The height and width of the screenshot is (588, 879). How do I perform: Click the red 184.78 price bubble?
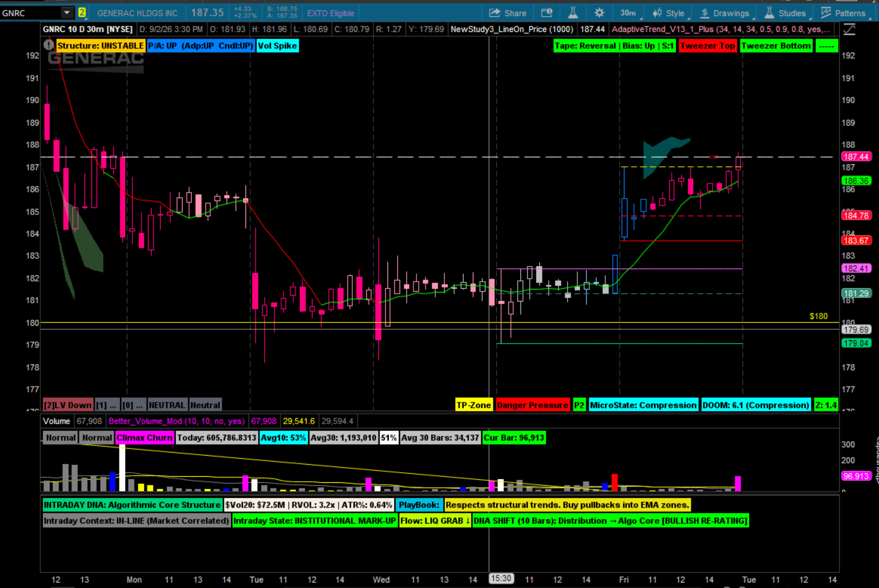click(x=856, y=215)
